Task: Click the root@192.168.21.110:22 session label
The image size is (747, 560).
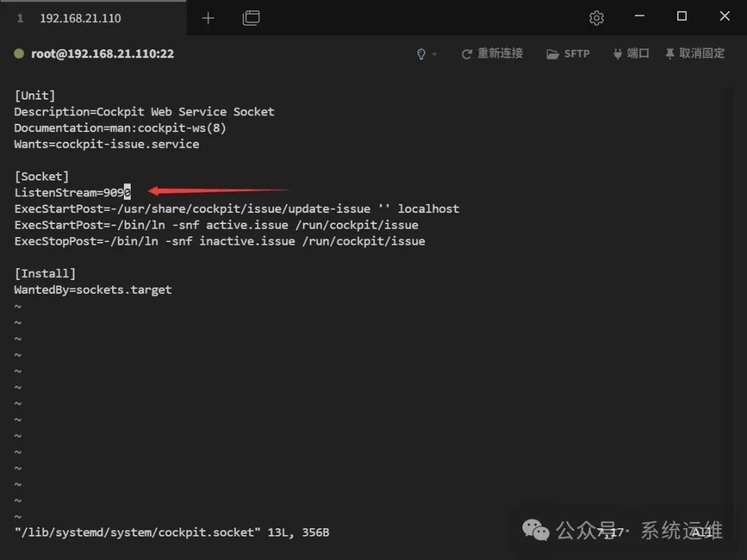Action: pos(102,53)
